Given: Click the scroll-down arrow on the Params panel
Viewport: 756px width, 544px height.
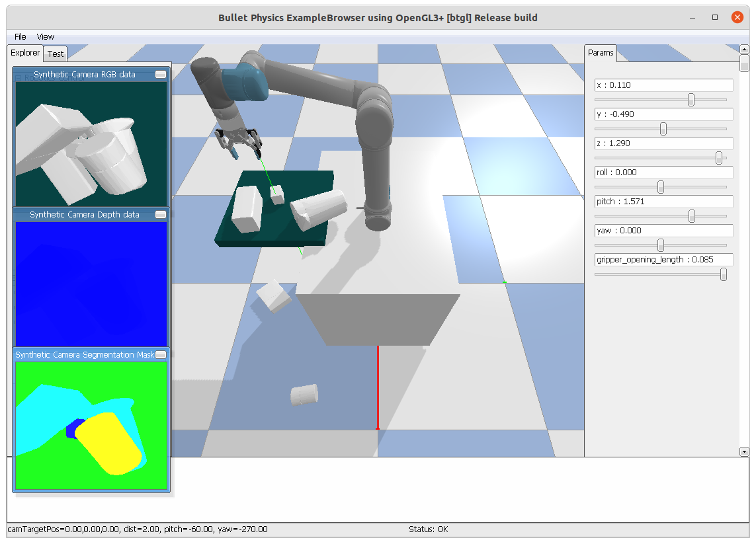Looking at the screenshot, I should coord(743,452).
